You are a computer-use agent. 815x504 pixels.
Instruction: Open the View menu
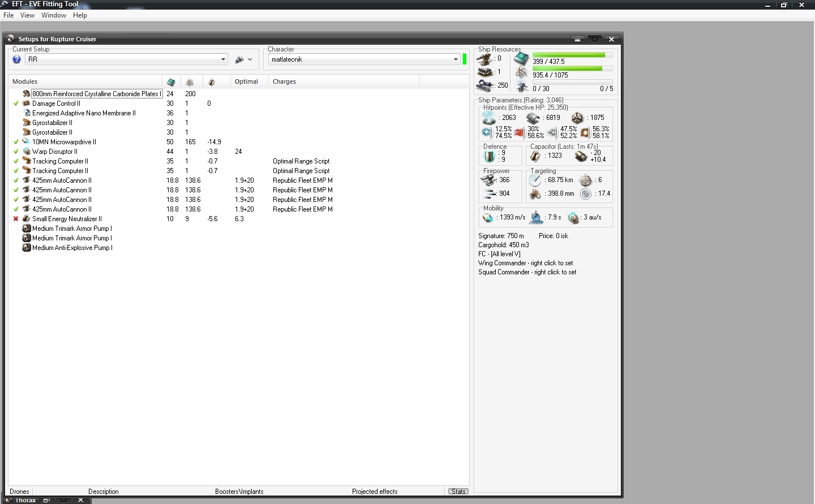coord(27,15)
